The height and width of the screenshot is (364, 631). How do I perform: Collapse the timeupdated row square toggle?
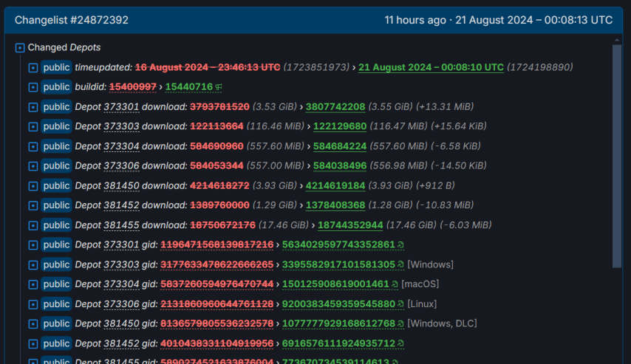coord(33,68)
